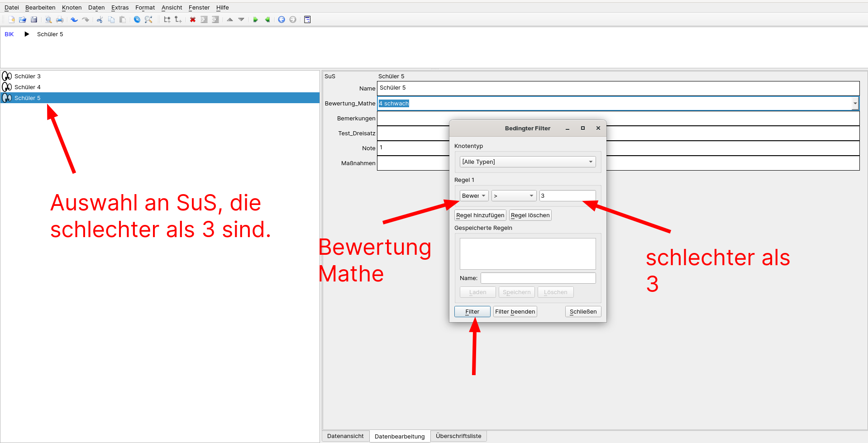Click the New File toolbar icon
868x443 pixels.
pyautogui.click(x=11, y=19)
